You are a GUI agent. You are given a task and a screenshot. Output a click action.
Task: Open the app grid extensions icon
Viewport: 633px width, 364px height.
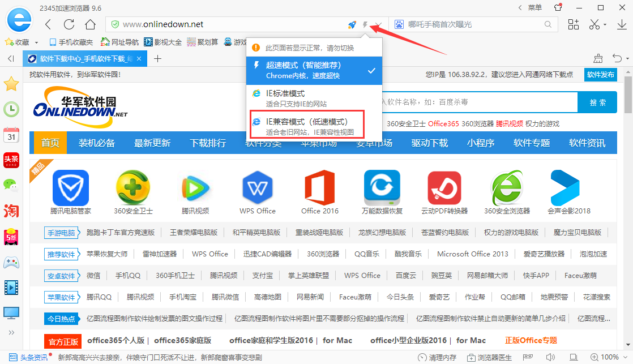[x=573, y=24]
